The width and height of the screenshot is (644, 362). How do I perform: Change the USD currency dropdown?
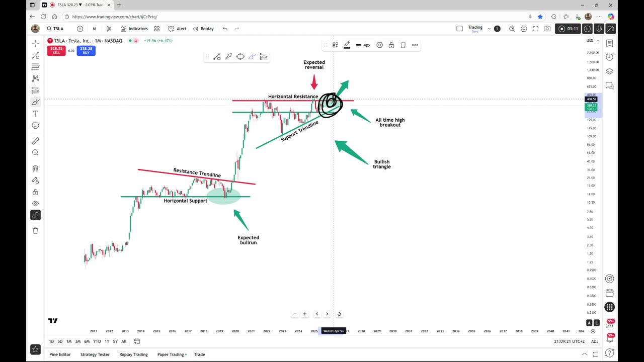pyautogui.click(x=592, y=41)
